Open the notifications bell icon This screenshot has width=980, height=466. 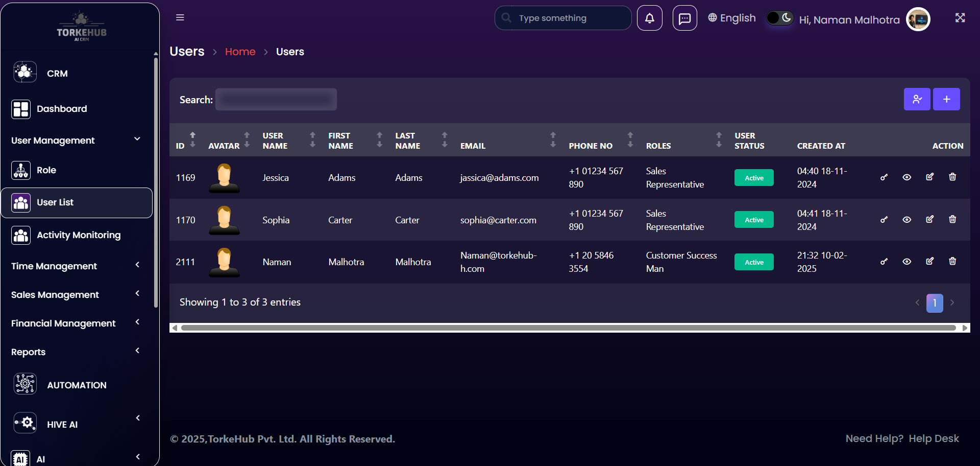pyautogui.click(x=649, y=18)
